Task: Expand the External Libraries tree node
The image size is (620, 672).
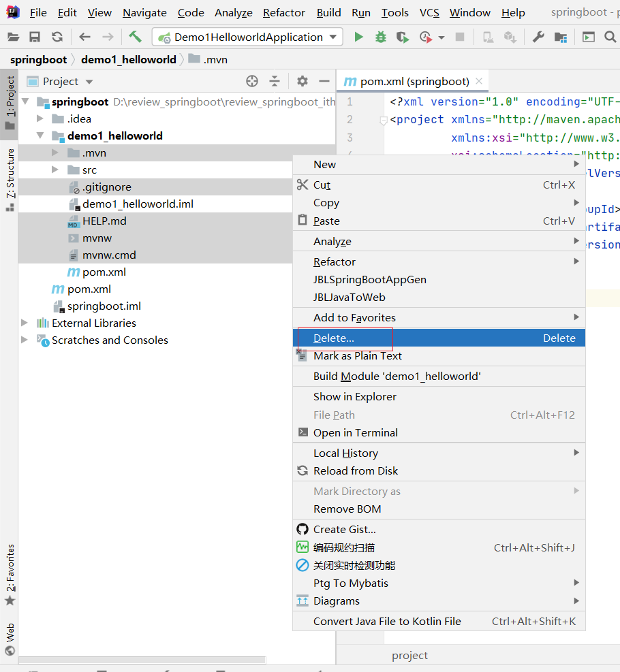Action: coord(25,323)
